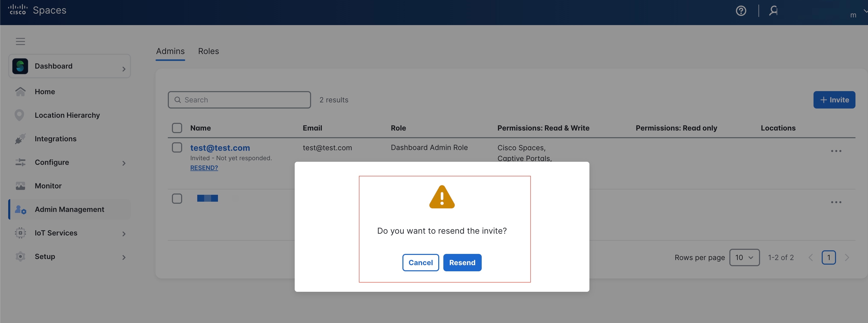This screenshot has height=323, width=868.
Task: Open the three-dot menu for test@test.com
Action: (836, 151)
